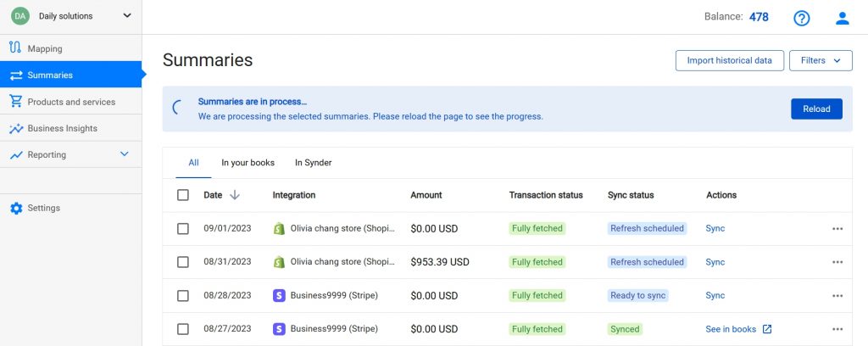
Task: Click the Mapping route icon
Action: pyautogui.click(x=15, y=48)
